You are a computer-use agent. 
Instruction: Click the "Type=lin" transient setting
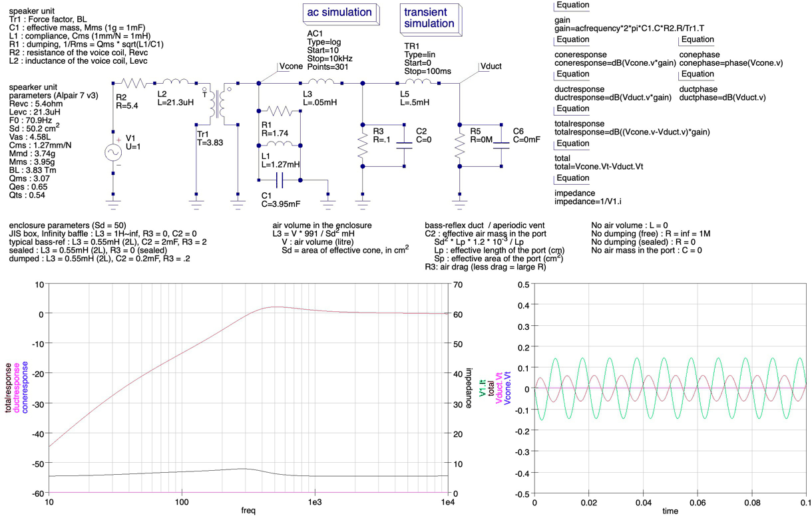tap(419, 54)
